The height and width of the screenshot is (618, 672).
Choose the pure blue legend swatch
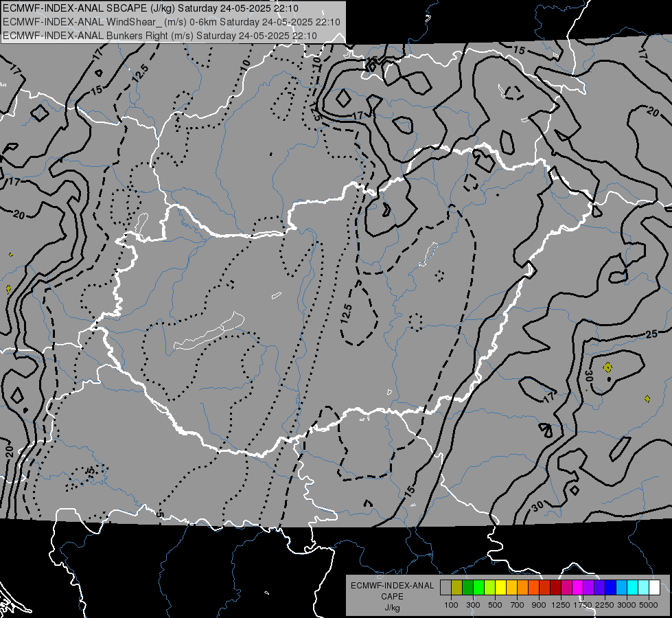pyautogui.click(x=611, y=587)
